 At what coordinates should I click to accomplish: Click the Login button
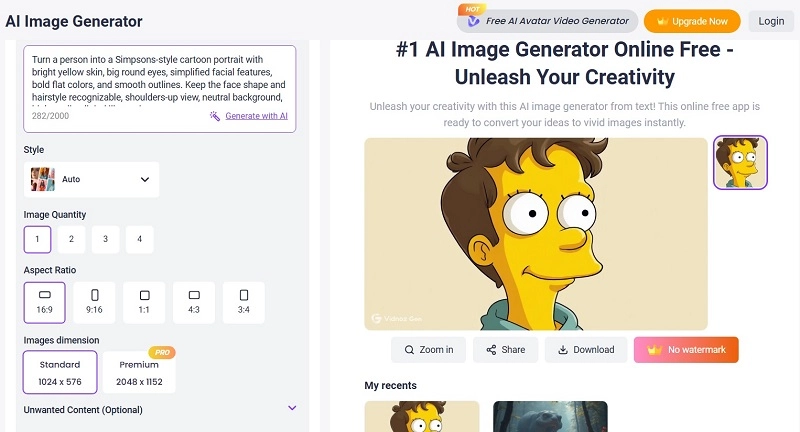click(x=771, y=21)
